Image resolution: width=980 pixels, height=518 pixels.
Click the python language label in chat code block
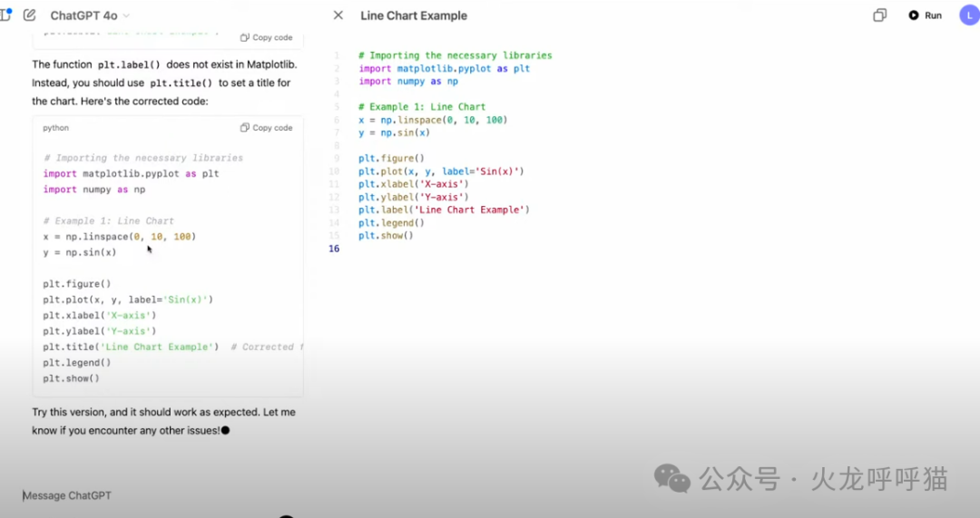(x=55, y=128)
